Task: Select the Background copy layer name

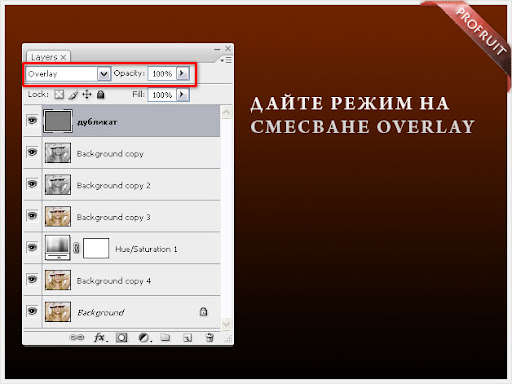Action: (x=110, y=154)
